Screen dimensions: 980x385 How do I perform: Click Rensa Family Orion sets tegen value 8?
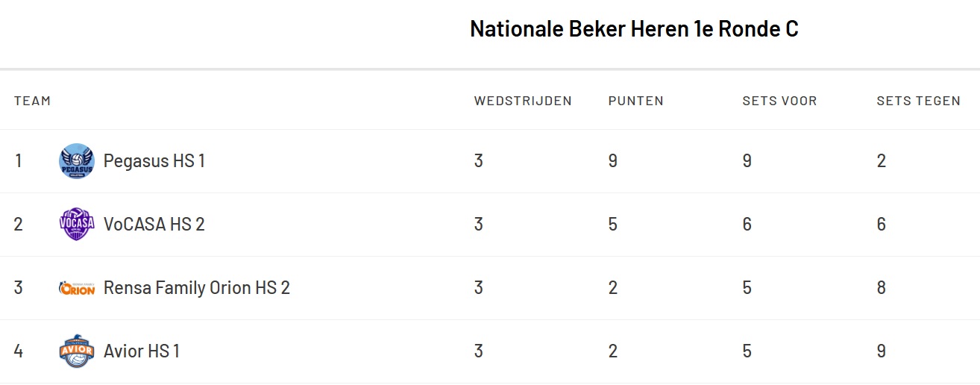(882, 288)
